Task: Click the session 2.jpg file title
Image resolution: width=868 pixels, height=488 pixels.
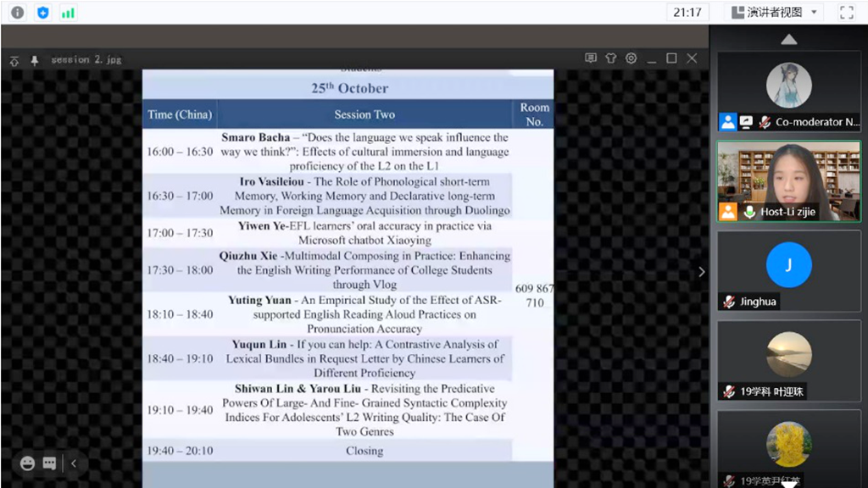Action: coord(86,59)
